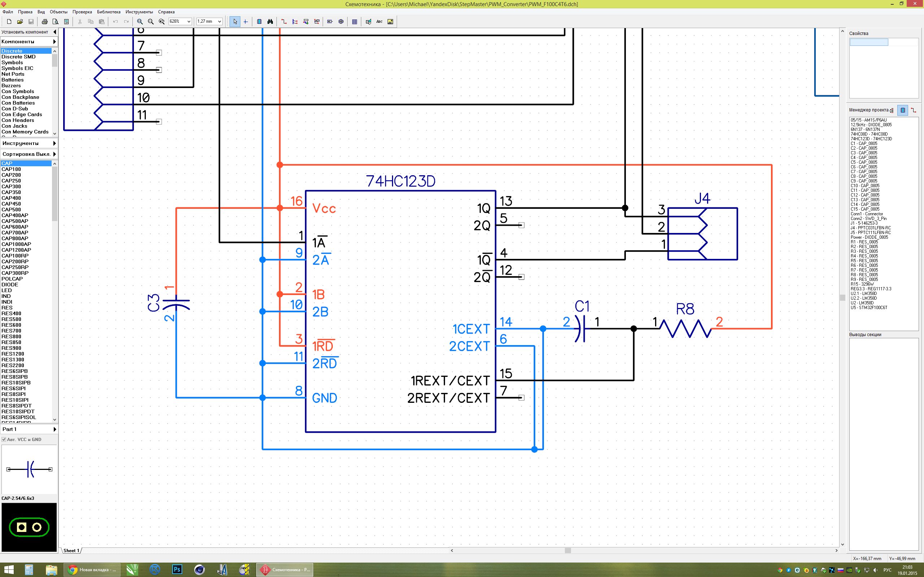The image size is (924, 577).
Task: Click the binoculars search icon
Action: pyautogui.click(x=270, y=22)
